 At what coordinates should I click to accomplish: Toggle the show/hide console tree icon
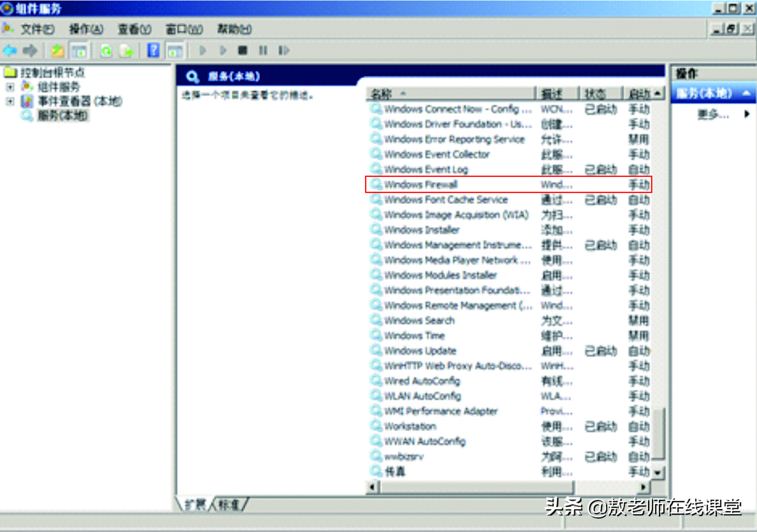click(79, 51)
